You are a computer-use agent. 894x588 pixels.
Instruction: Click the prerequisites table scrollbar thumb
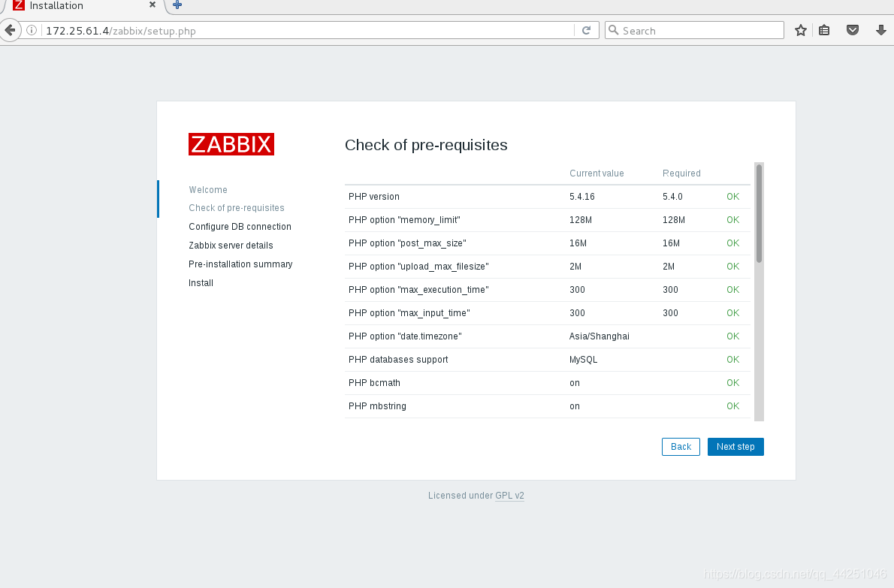click(759, 213)
